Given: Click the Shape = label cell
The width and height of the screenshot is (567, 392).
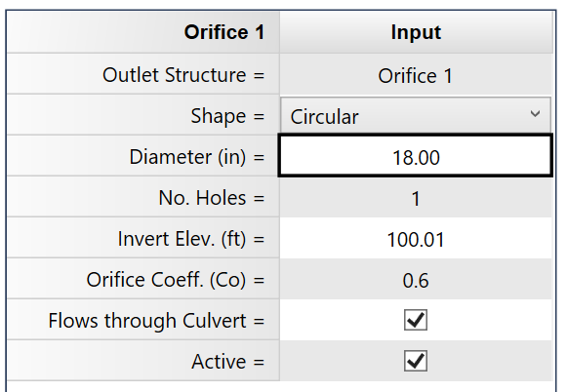Looking at the screenshot, I should [143, 116].
